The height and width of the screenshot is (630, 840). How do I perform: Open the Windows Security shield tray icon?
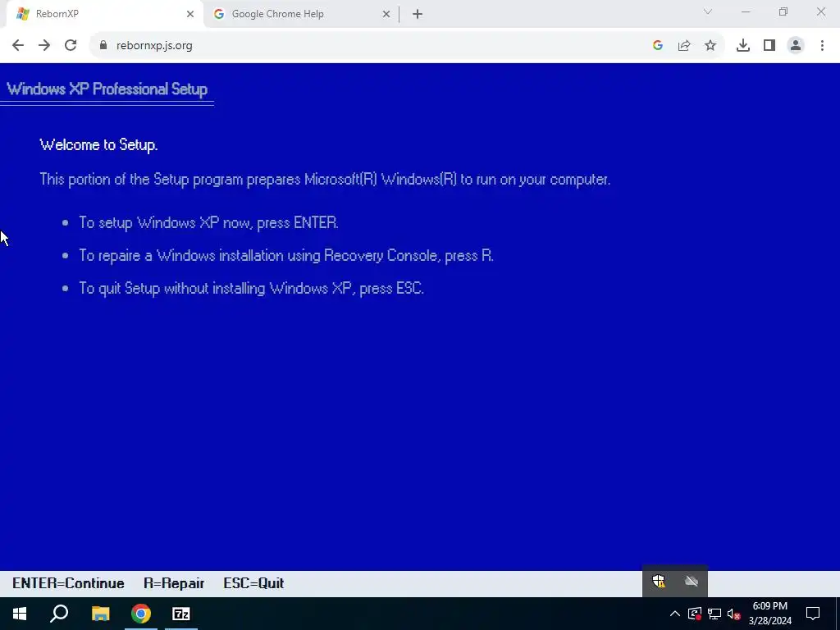659,581
